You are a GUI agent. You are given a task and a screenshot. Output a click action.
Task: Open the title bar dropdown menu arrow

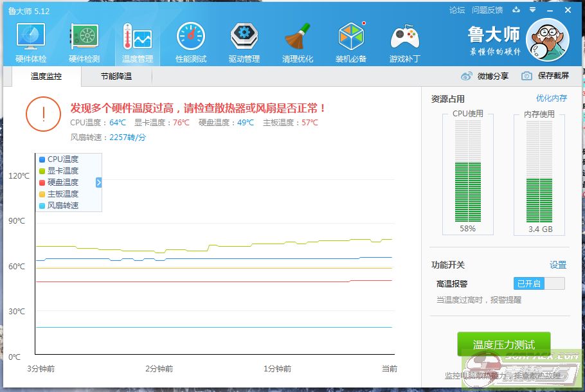tap(533, 10)
